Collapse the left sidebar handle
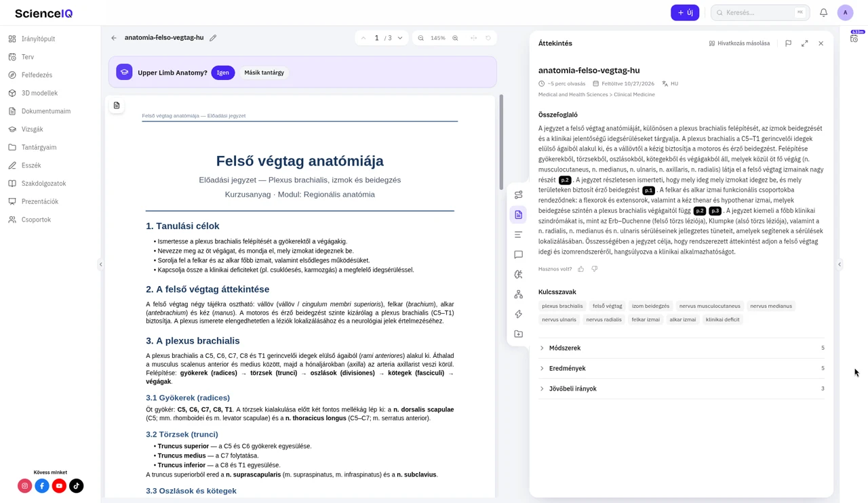Image resolution: width=868 pixels, height=503 pixels. [101, 264]
